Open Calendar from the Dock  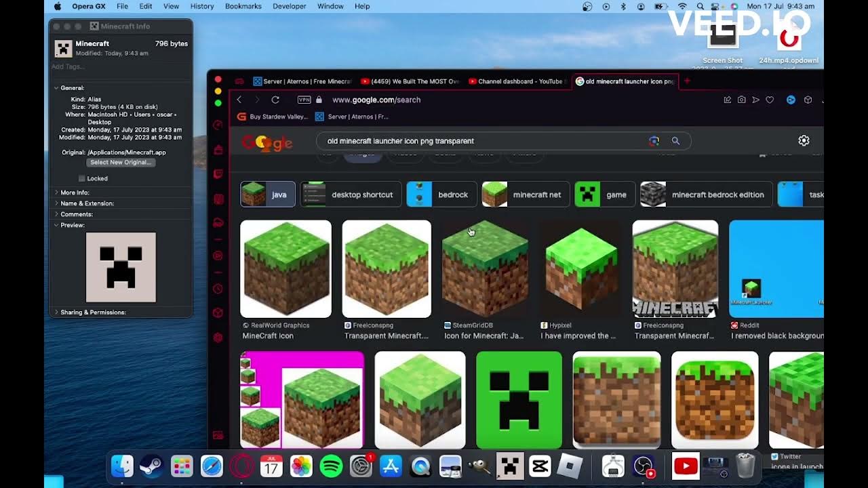(x=271, y=466)
